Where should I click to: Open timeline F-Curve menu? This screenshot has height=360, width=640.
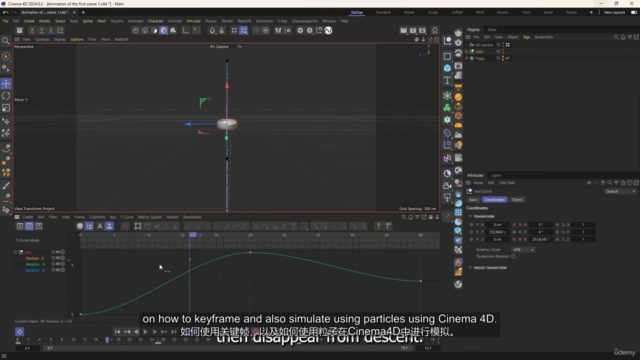coord(127,217)
